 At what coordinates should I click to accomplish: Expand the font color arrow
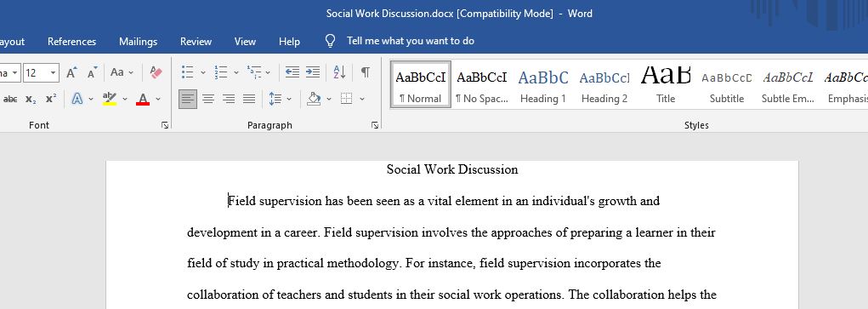pos(158,99)
